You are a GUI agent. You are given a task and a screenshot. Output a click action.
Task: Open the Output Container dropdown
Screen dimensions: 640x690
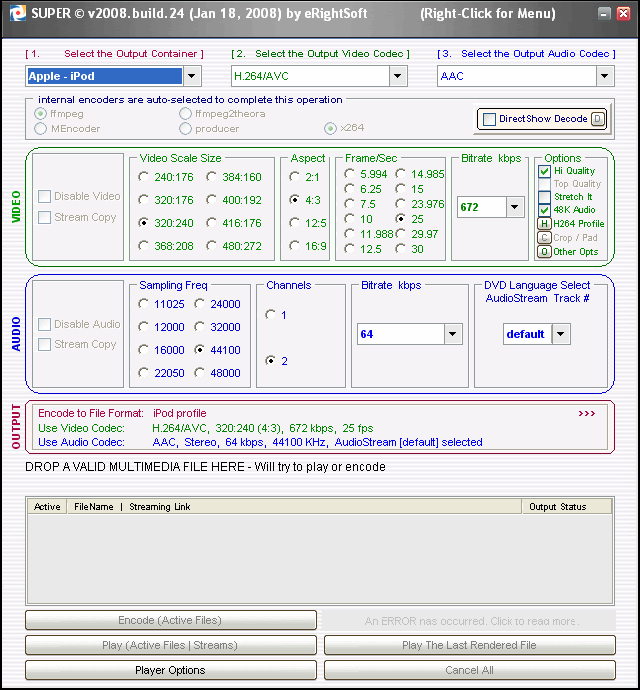[192, 76]
